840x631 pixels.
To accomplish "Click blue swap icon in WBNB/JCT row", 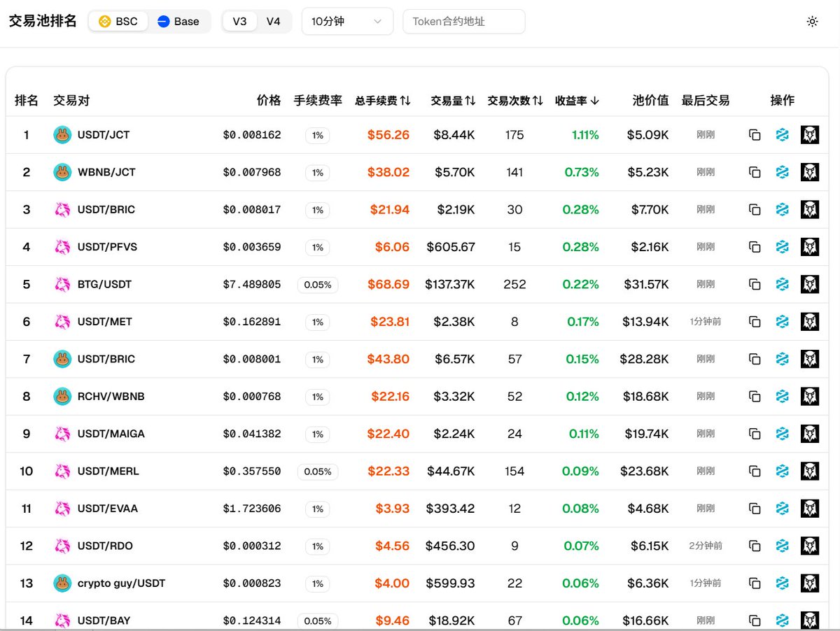I will 782,172.
